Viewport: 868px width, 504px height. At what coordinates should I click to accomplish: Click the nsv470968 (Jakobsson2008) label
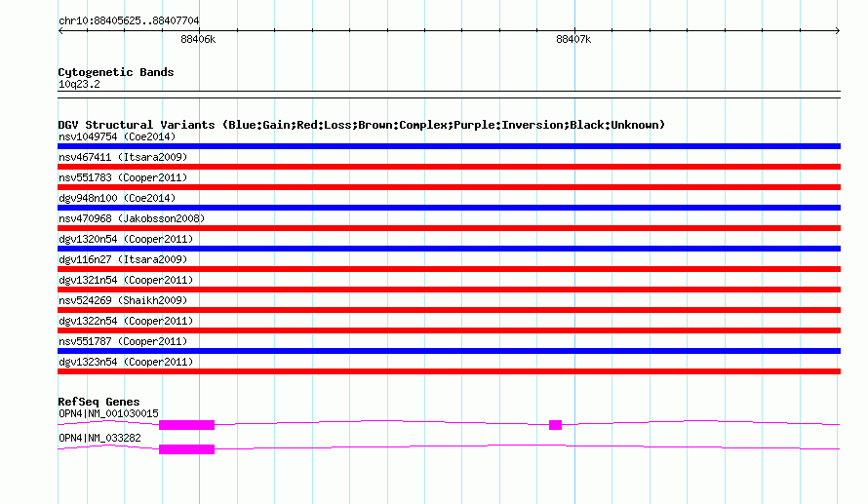132,218
